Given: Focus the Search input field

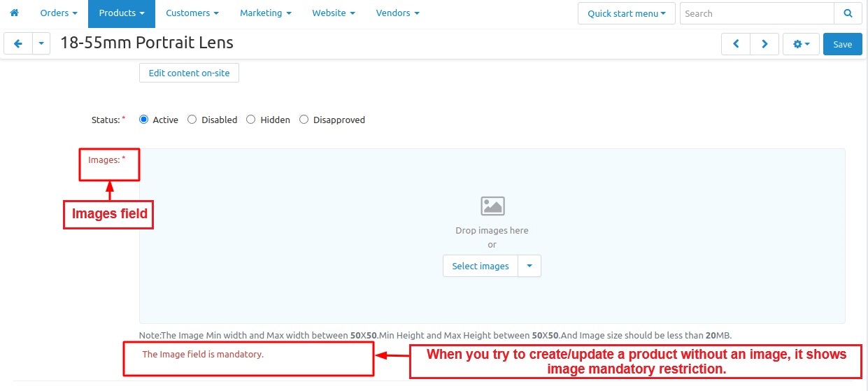Looking at the screenshot, I should coord(757,13).
